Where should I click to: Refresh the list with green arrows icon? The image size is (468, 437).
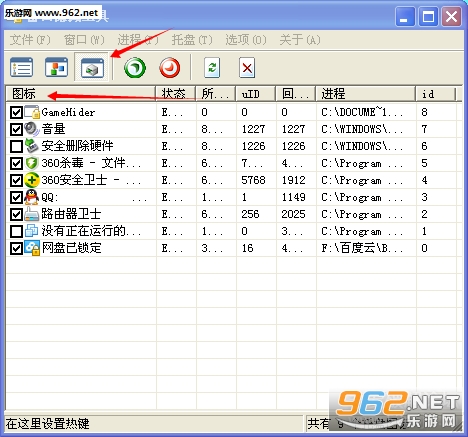point(212,68)
